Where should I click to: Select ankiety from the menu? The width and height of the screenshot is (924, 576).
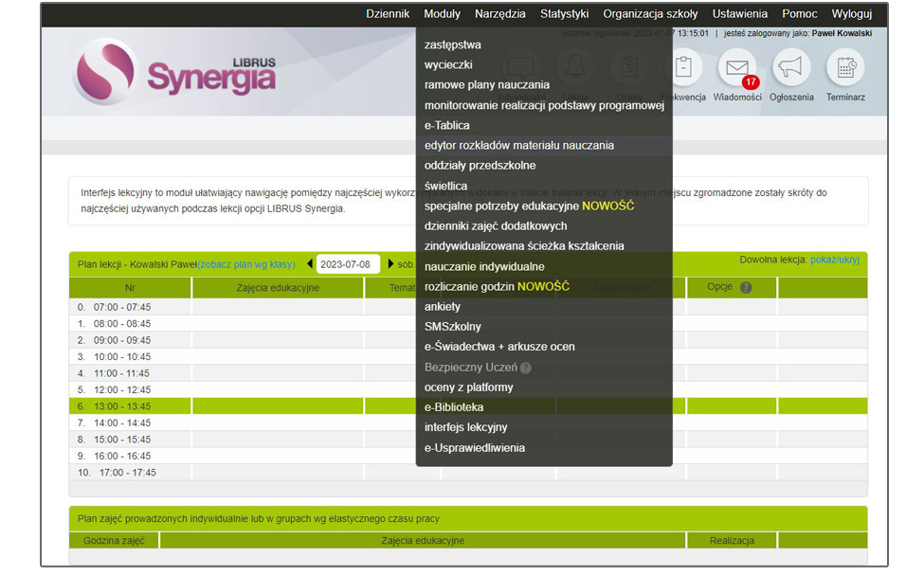pos(442,307)
